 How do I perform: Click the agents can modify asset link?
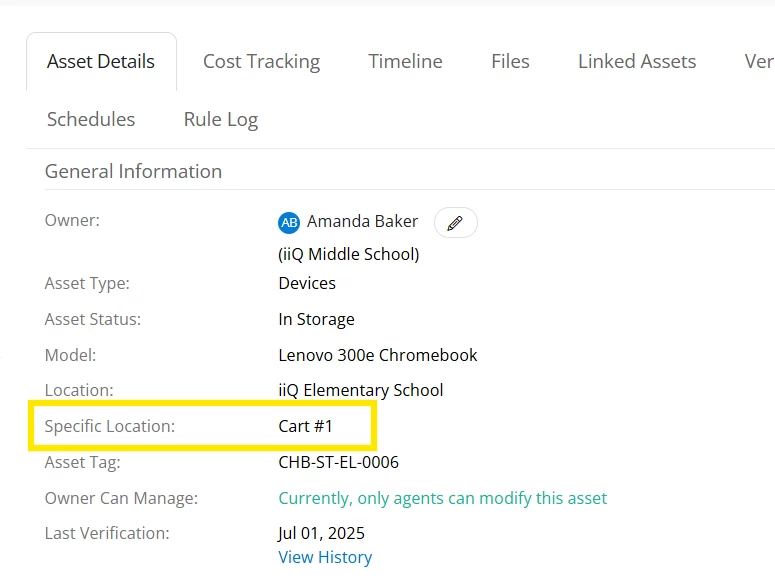pos(442,498)
